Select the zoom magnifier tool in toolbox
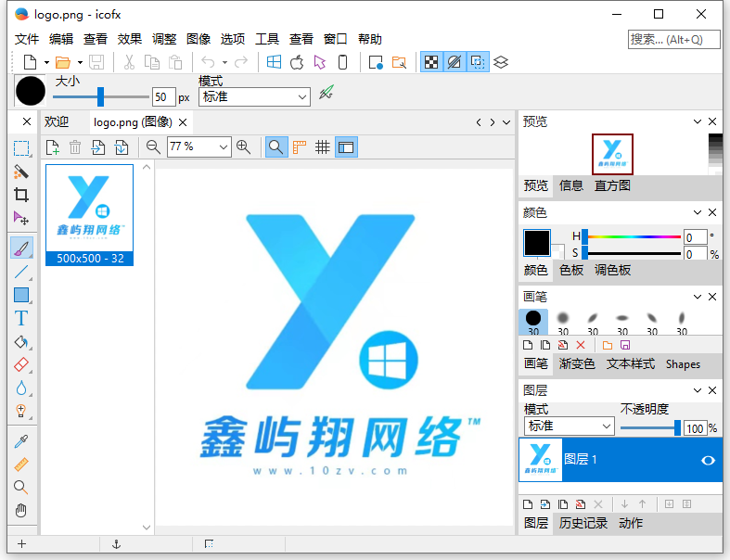The height and width of the screenshot is (560, 730). [x=21, y=488]
